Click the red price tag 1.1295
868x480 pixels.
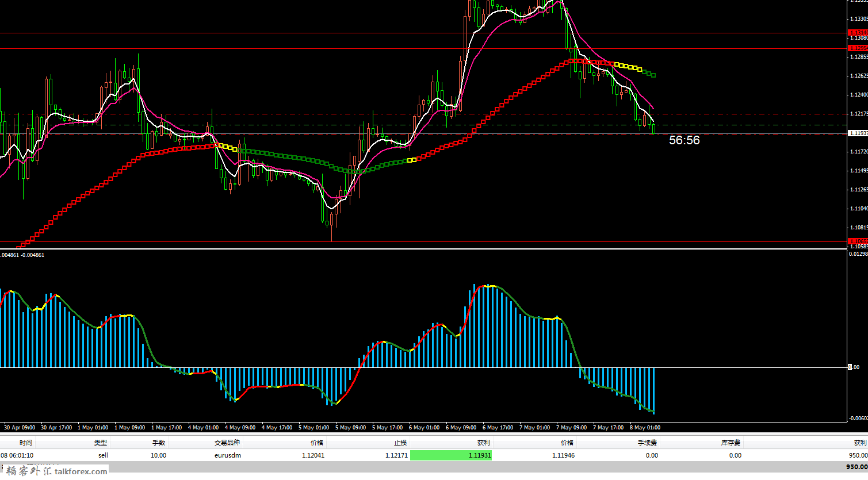[858, 48]
